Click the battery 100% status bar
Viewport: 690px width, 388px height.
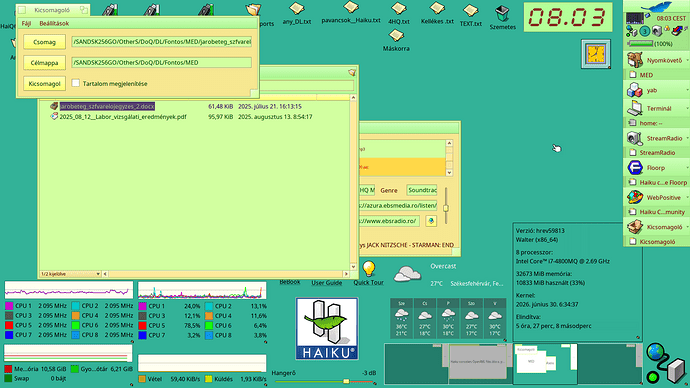tap(641, 44)
